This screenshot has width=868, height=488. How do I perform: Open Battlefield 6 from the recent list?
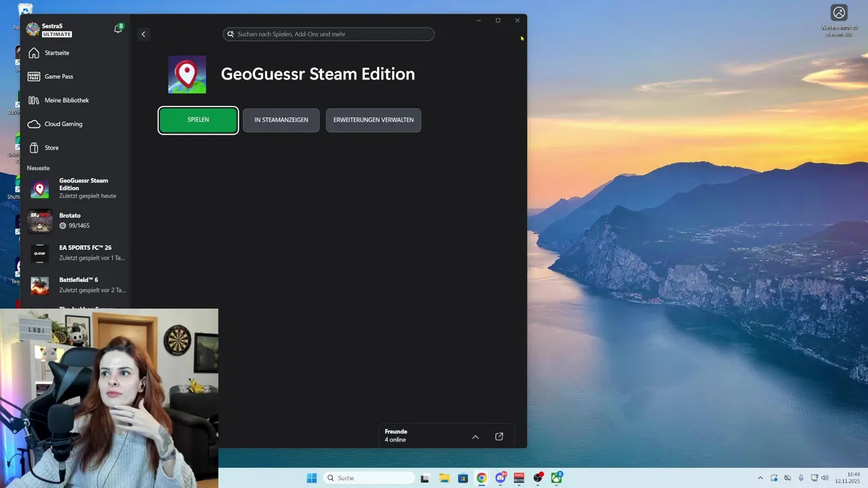[x=76, y=285]
